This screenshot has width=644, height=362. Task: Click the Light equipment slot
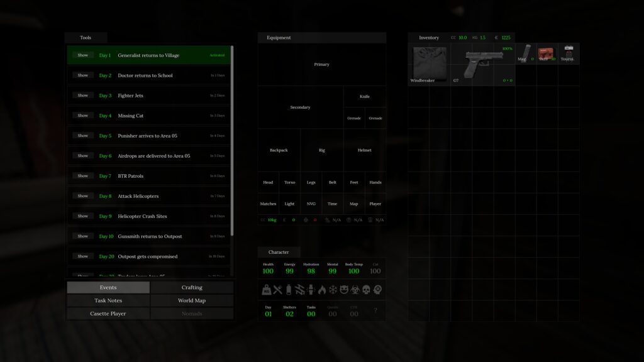(289, 204)
